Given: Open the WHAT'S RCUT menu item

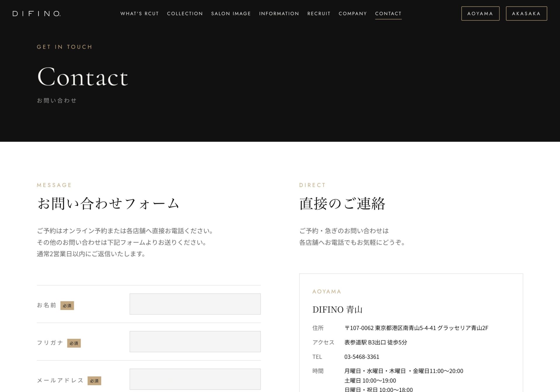Looking at the screenshot, I should click(x=139, y=13).
